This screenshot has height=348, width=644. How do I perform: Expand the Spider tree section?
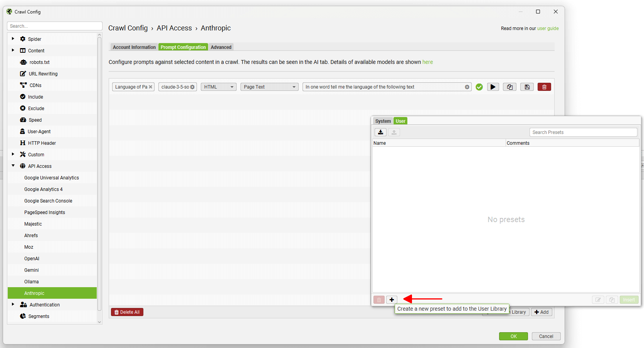(13, 39)
